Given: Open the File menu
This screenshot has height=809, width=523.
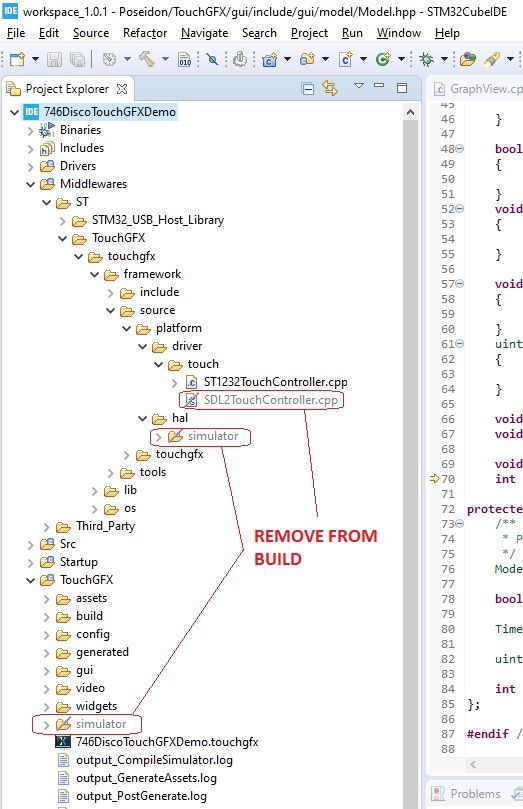Looking at the screenshot, I should click(16, 33).
